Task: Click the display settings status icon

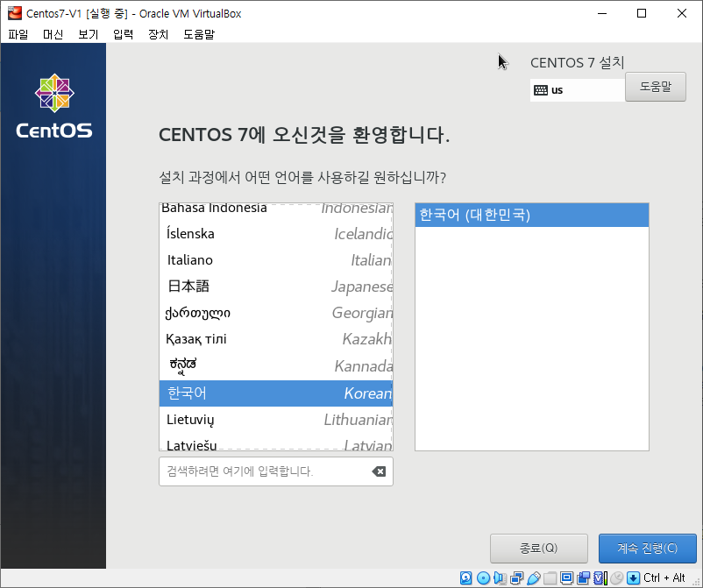Action: coord(567,577)
